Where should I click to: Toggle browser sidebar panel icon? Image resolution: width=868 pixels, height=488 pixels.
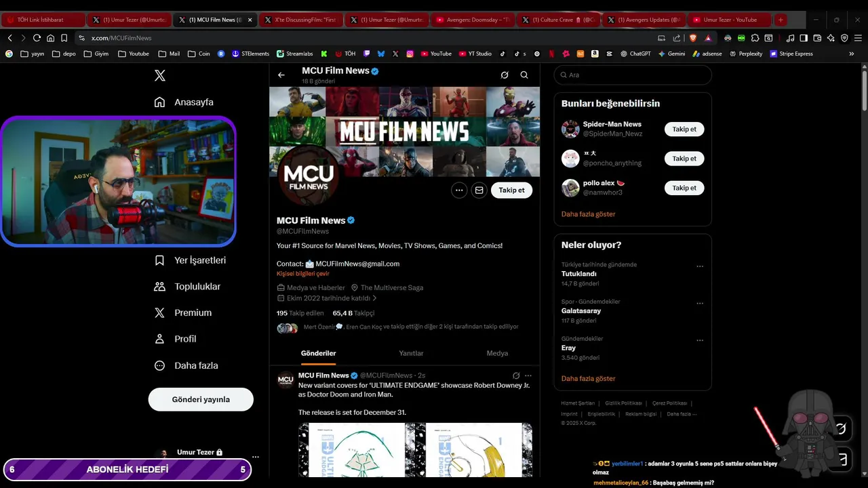point(804,38)
